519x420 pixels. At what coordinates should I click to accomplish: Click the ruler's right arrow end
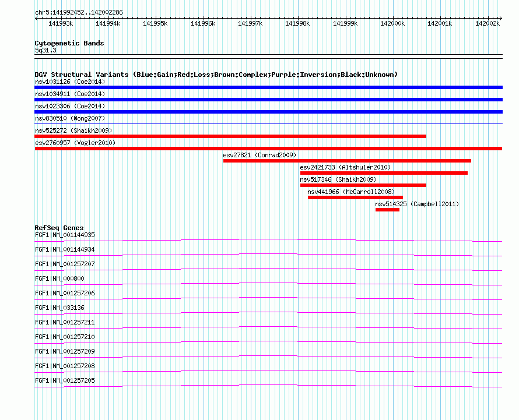[x=501, y=19]
